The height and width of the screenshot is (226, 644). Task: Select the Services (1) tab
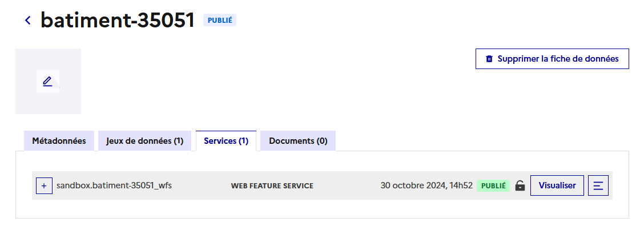click(x=226, y=141)
